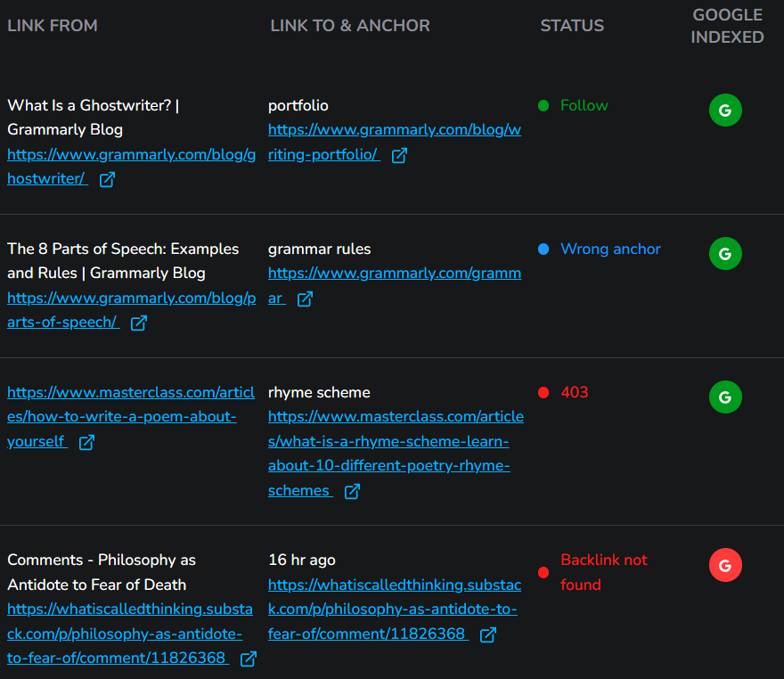Image resolution: width=784 pixels, height=679 pixels.
Task: Open grammarly.com/blog/ghostwriter link
Action: tap(131, 167)
